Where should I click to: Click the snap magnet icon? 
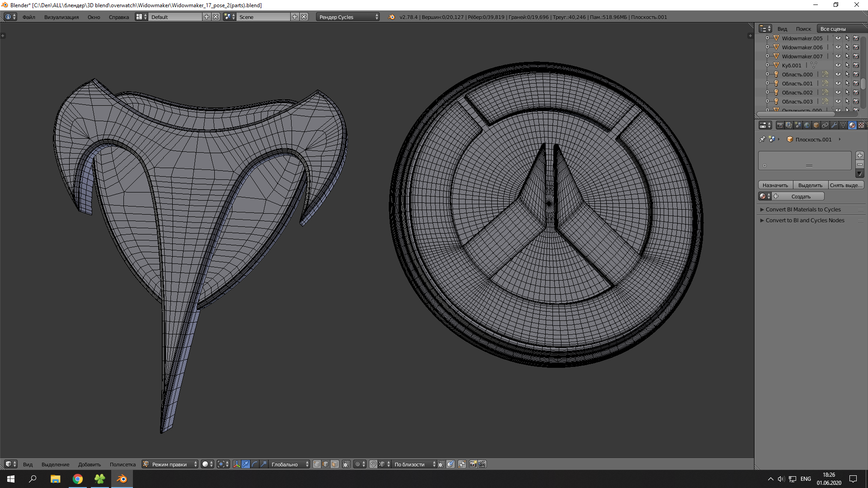[x=373, y=464]
